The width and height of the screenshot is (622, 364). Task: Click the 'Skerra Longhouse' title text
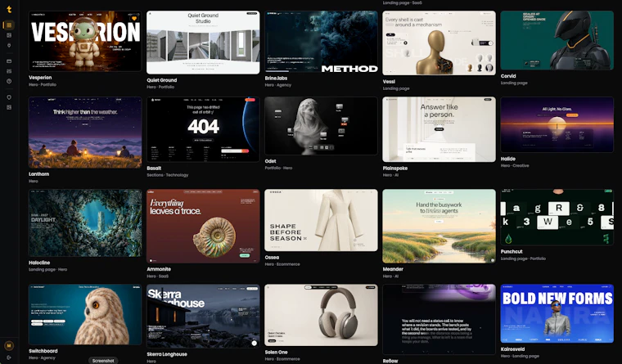tap(167, 354)
